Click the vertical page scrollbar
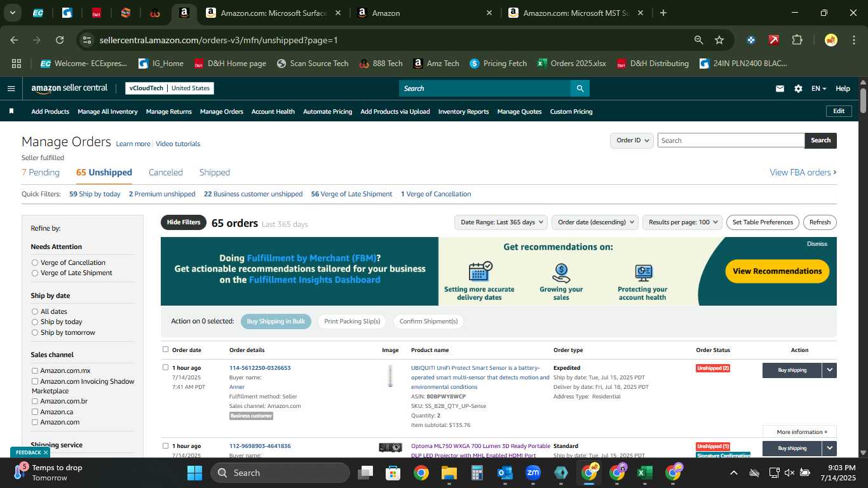The height and width of the screenshot is (488, 868). coord(863,100)
